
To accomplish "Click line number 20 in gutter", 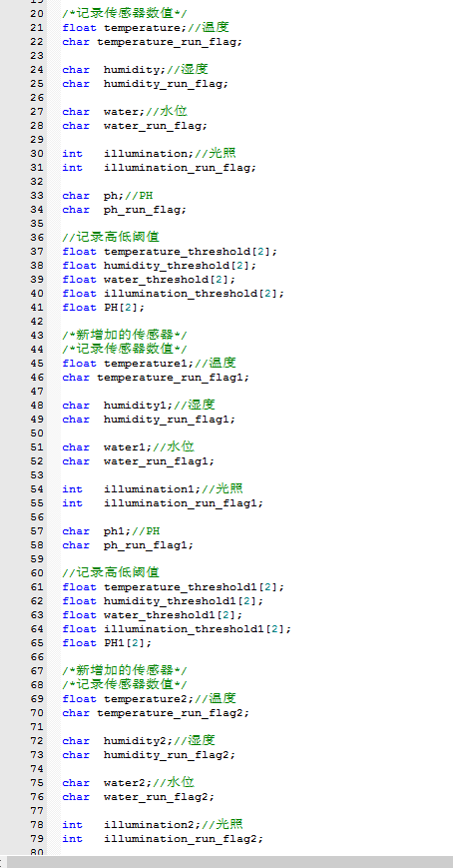I will 37,14.
